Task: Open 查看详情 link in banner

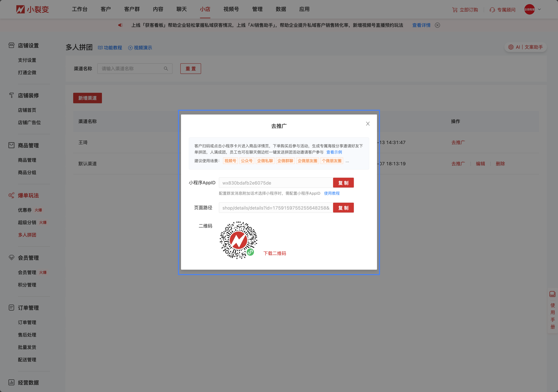Action: tap(421, 25)
